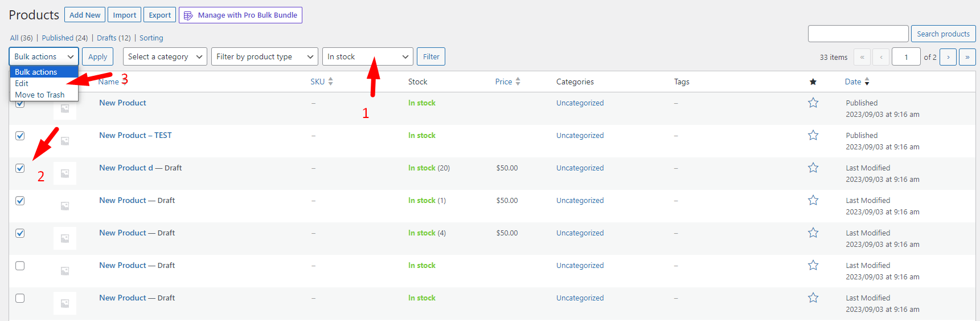Check the last unchecked New Product draft checkbox

coord(20,298)
